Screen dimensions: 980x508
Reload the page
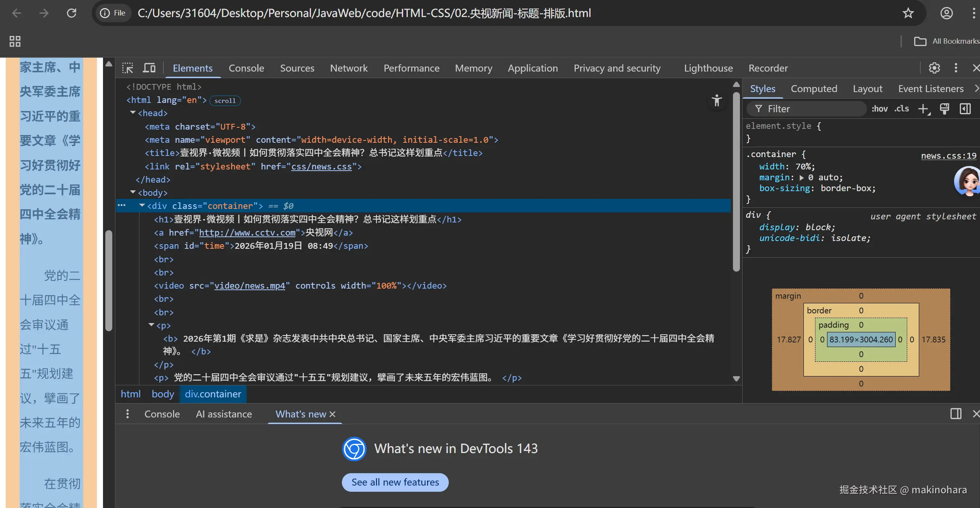coord(72,13)
